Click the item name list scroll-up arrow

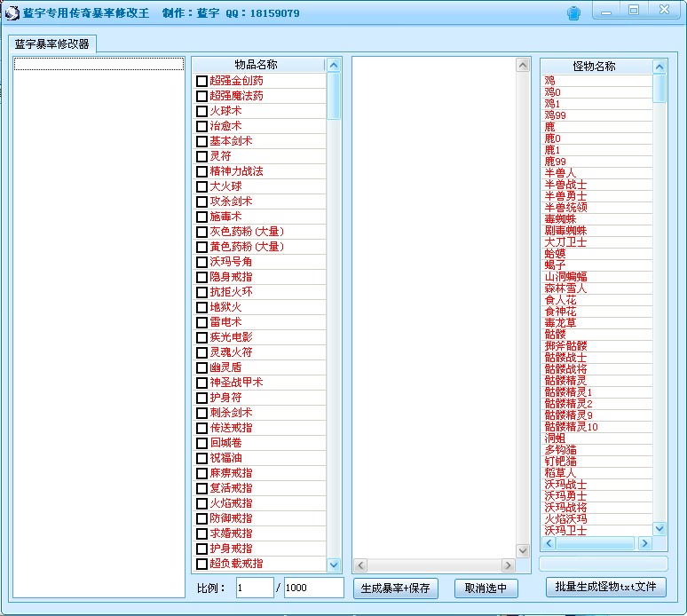334,65
